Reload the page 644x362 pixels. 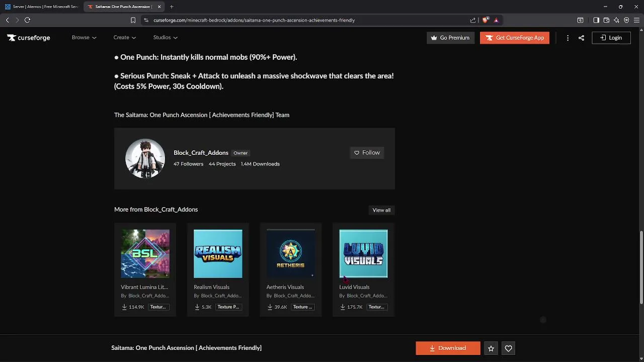[x=27, y=20]
